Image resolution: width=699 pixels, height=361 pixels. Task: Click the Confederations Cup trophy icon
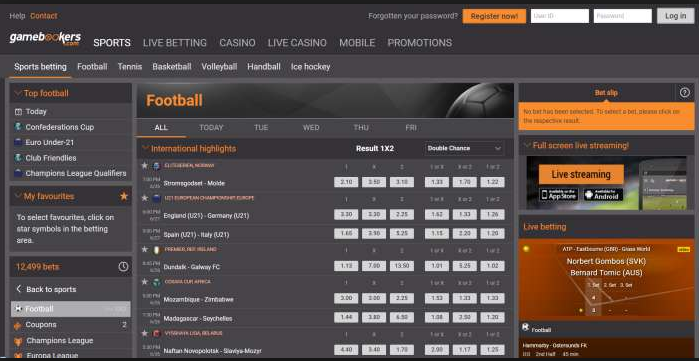click(18, 127)
